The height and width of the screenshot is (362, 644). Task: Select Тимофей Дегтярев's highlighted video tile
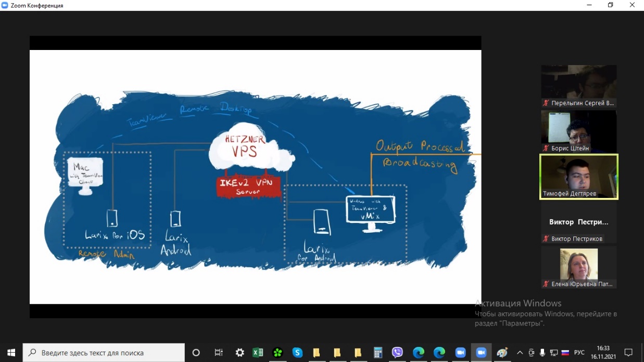tap(579, 176)
